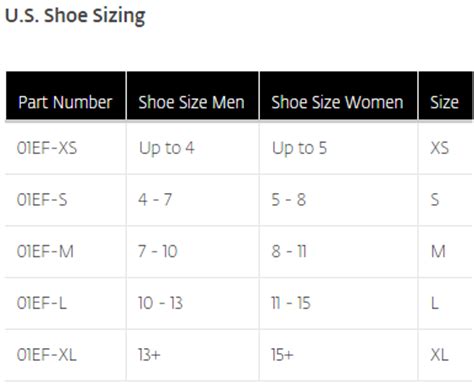474x384 pixels.
Task: Click the women's 5 - 8 cell
Action: pos(338,200)
